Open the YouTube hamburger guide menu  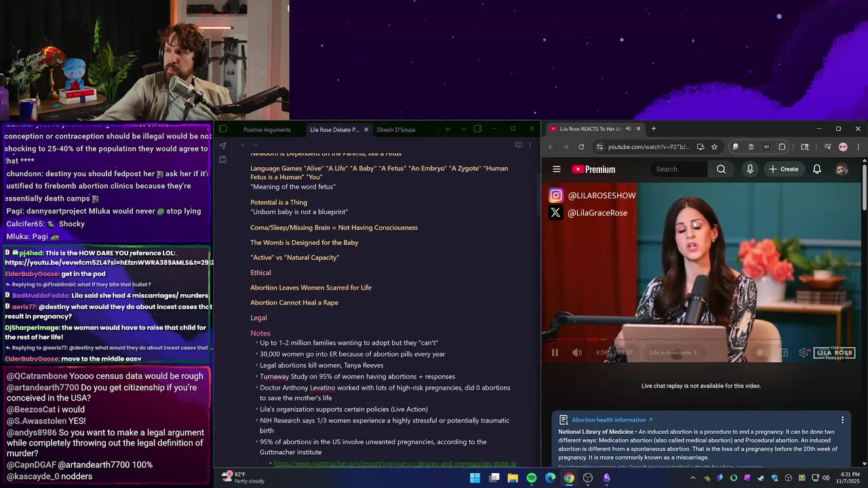click(556, 169)
